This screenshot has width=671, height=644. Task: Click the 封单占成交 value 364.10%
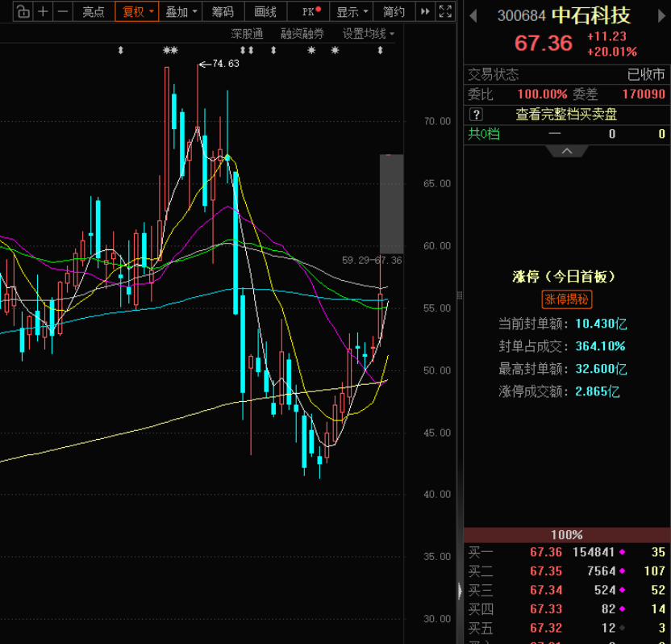pyautogui.click(x=600, y=346)
